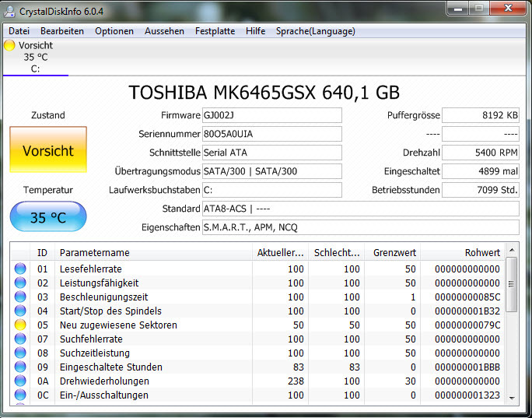The image size is (532, 418).
Task: Select the blue status dot of Beschleunigungszeit row
Action: (x=20, y=297)
